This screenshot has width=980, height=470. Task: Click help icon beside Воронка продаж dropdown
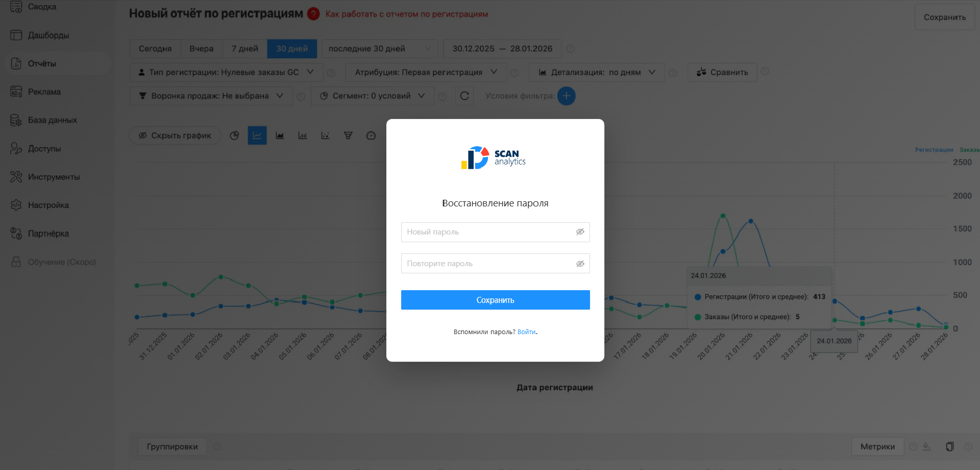coord(301,97)
